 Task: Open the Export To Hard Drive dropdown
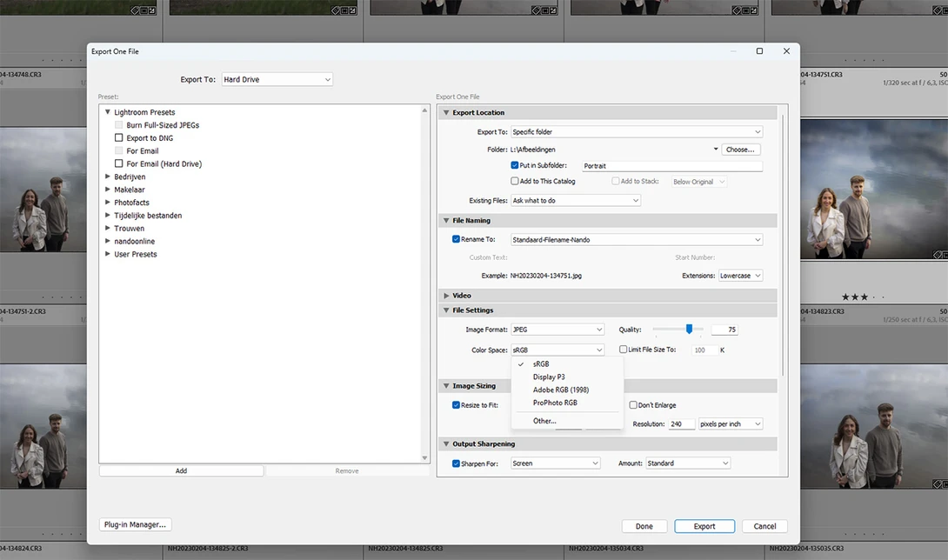tap(277, 79)
